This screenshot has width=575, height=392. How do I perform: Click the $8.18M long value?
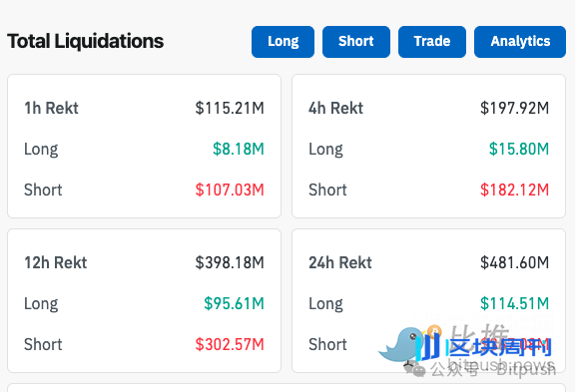click(239, 149)
